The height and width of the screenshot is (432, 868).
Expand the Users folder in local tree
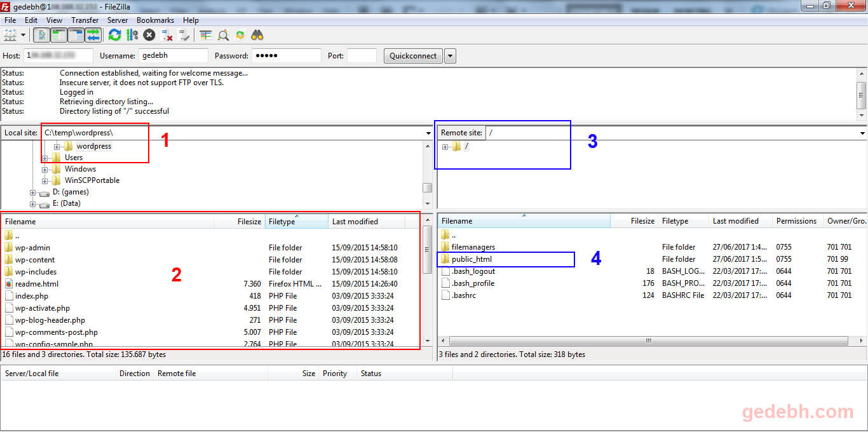pos(45,158)
